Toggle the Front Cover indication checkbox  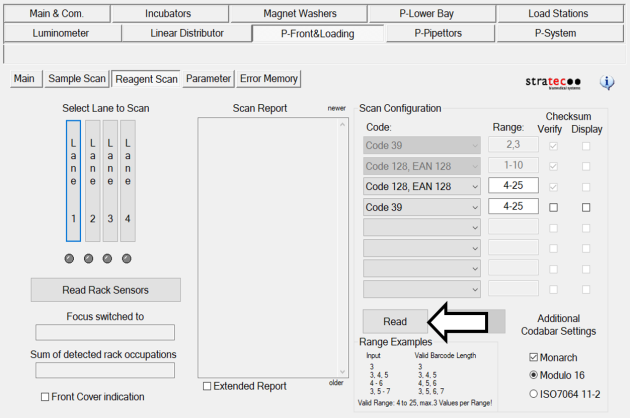pos(46,397)
